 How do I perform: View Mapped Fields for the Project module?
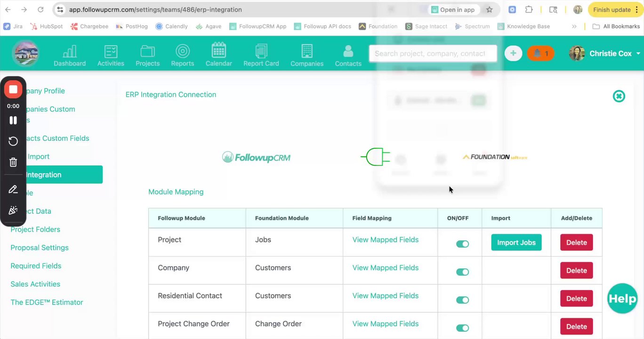tap(386, 240)
